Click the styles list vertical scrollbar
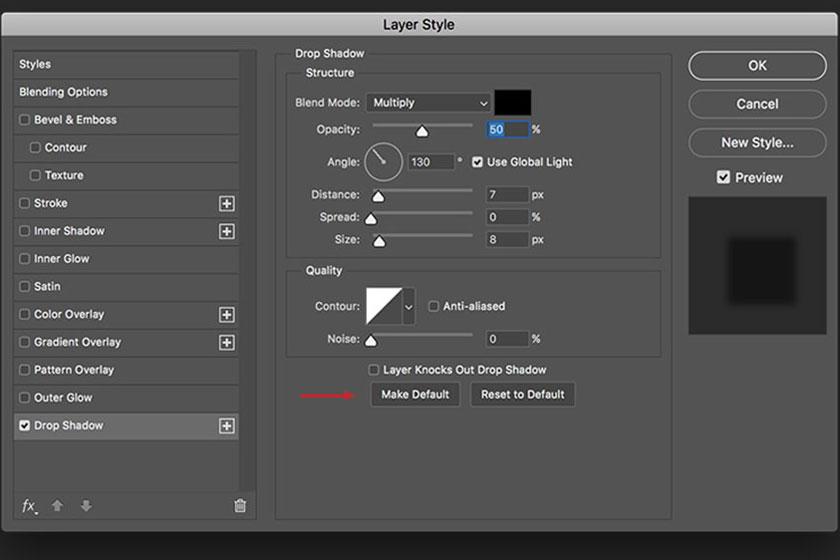840x560 pixels. (248, 271)
